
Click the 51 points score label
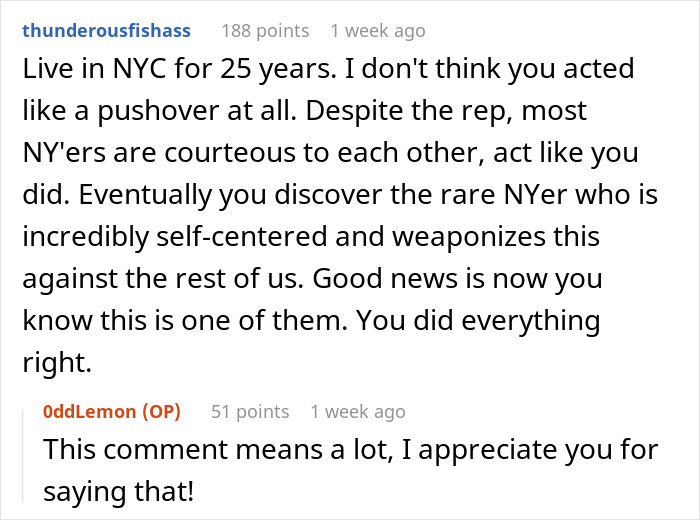point(250,412)
